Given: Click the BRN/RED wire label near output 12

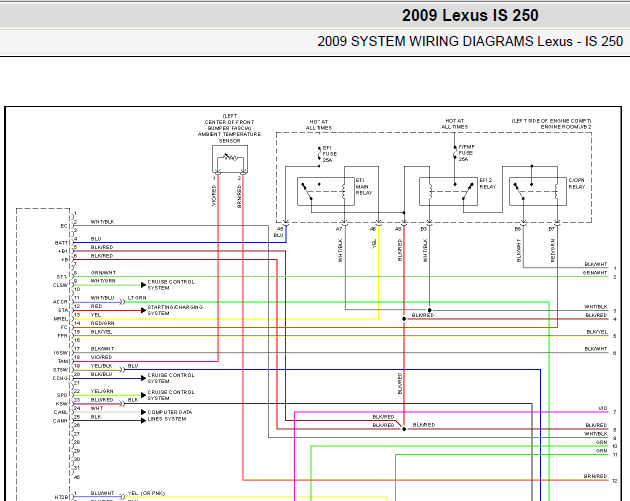Looking at the screenshot, I should click(595, 476).
